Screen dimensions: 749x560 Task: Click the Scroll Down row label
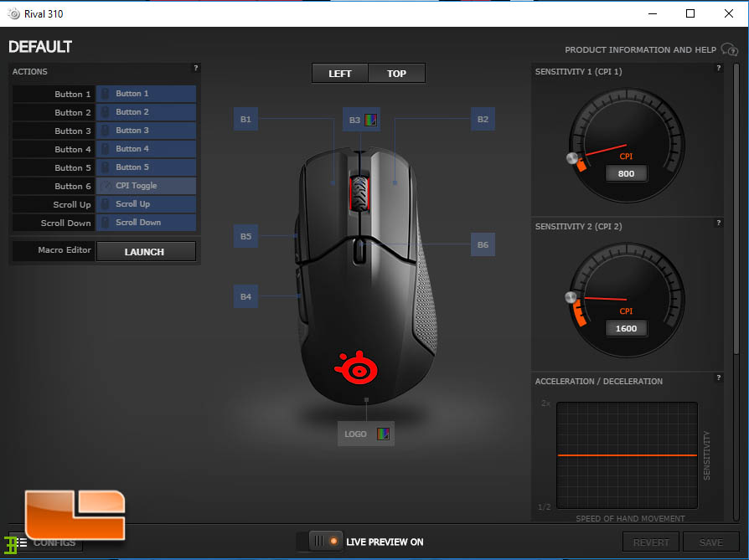point(66,223)
